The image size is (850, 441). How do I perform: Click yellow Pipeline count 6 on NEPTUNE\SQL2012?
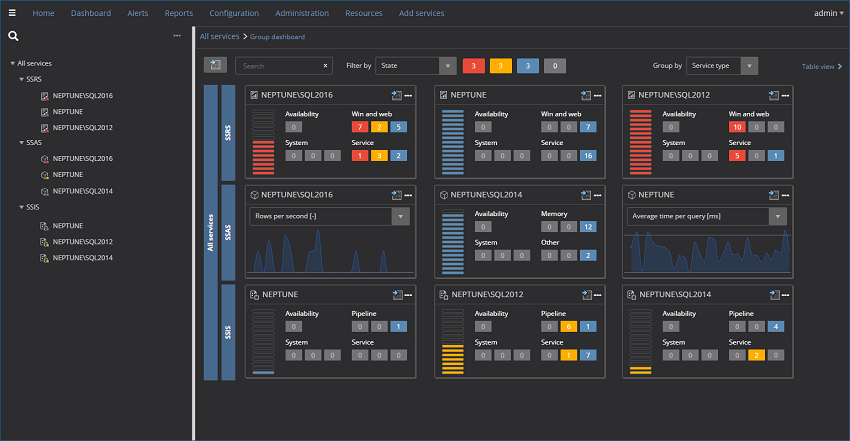point(569,327)
